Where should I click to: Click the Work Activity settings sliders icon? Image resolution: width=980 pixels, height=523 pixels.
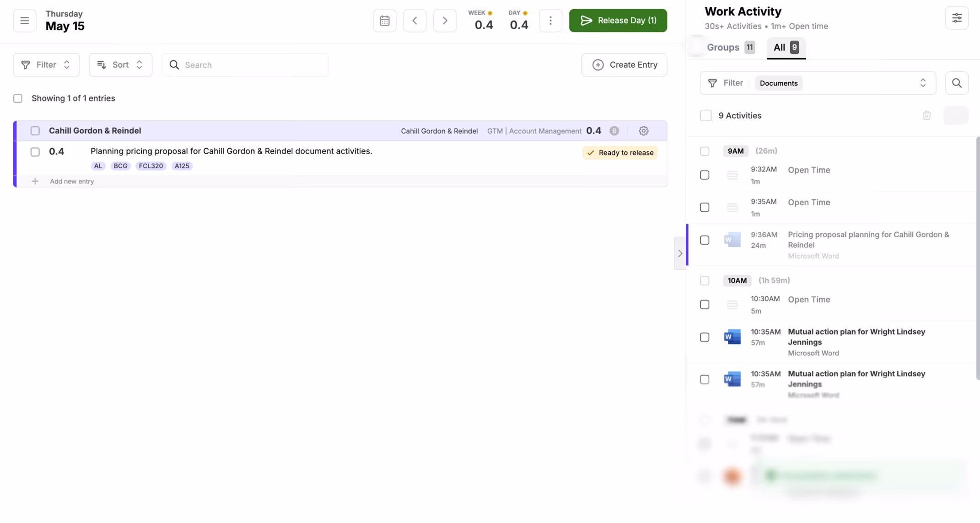tap(957, 18)
